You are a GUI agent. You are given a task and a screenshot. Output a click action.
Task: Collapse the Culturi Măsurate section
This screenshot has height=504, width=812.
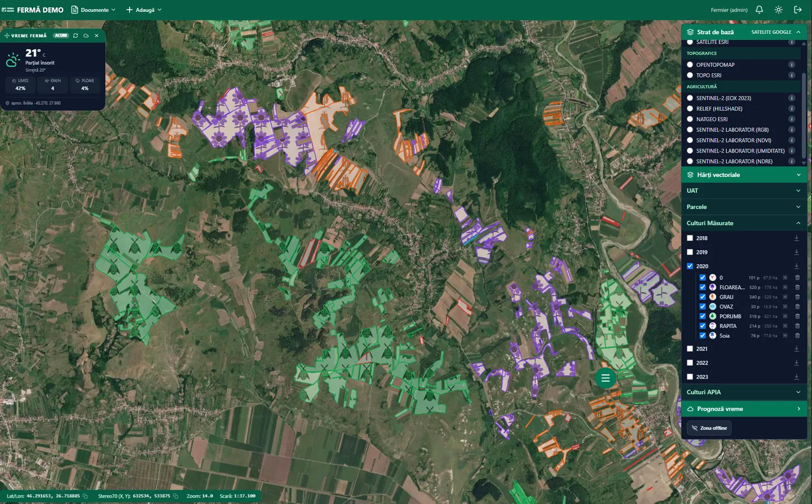click(x=744, y=223)
